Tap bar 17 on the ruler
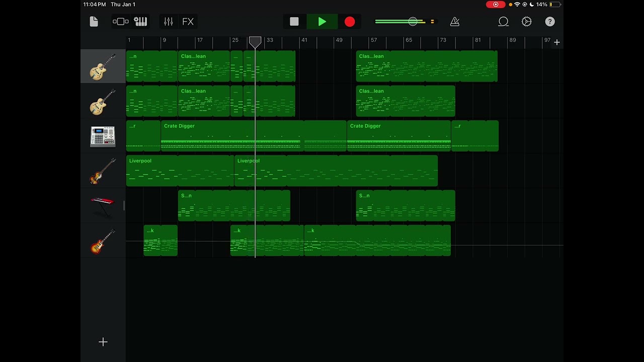 pos(200,40)
